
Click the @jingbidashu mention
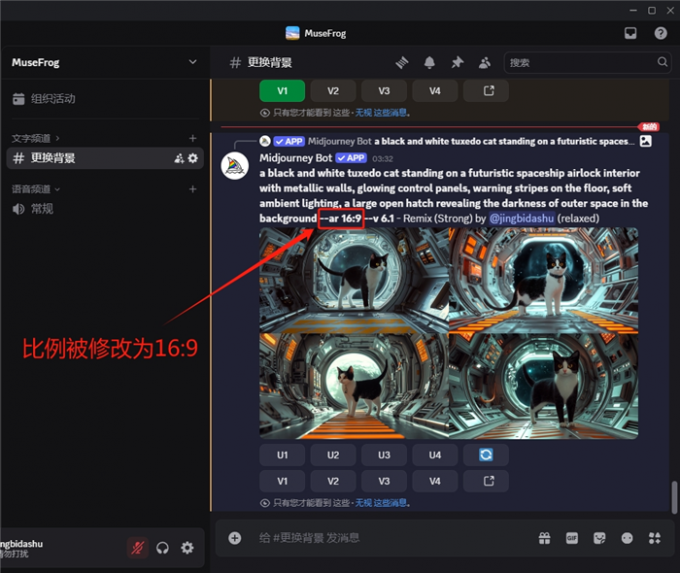(x=522, y=218)
